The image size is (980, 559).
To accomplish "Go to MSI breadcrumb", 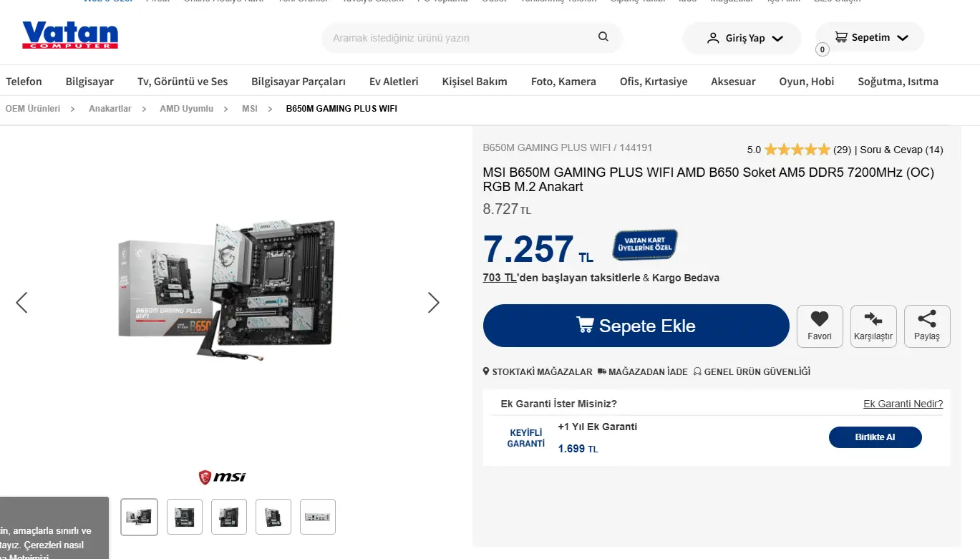I will pyautogui.click(x=250, y=109).
